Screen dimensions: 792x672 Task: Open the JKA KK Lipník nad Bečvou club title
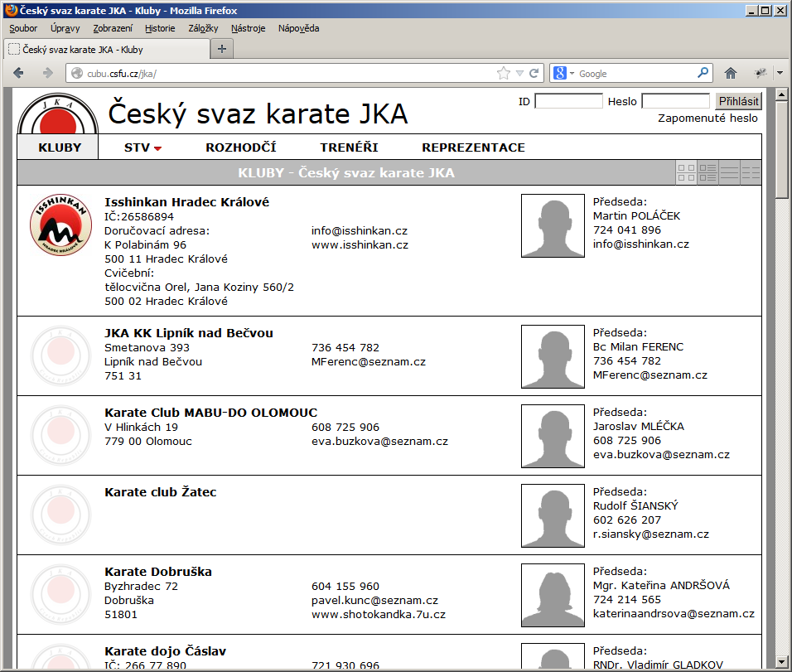(189, 333)
